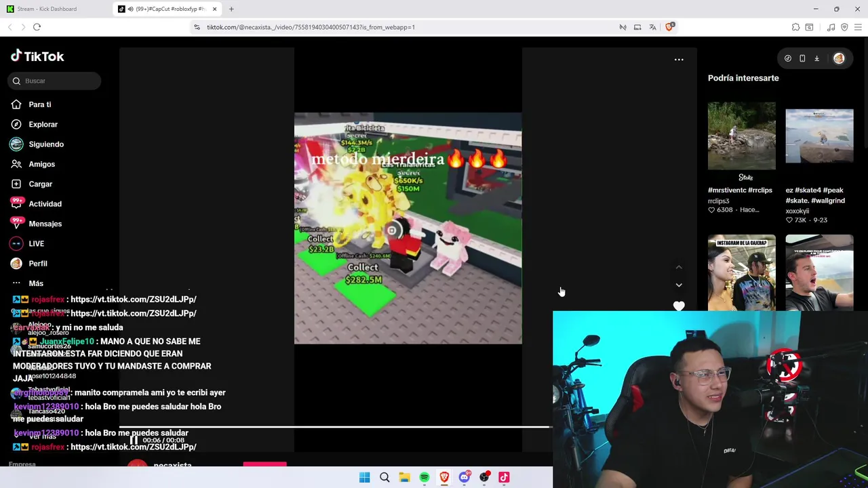Screen dimensions: 868x488
Task: Click the TikTok coins icon in top bar
Action: [788, 58]
